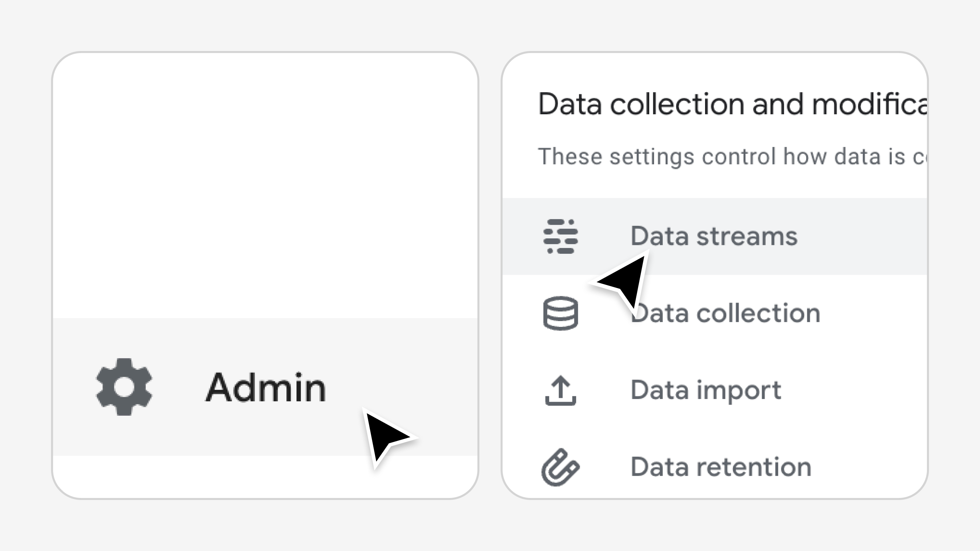The height and width of the screenshot is (551, 980).
Task: Open Admin from the sidebar label
Action: coord(265,387)
